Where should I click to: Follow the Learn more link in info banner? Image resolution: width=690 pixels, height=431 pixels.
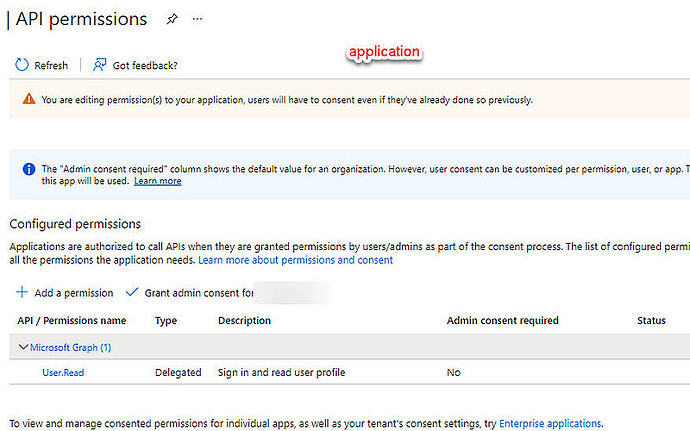pos(158,181)
